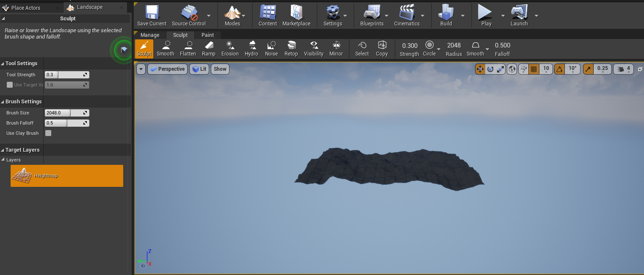
Task: Select the Erosion sculpting tool
Action: click(229, 48)
